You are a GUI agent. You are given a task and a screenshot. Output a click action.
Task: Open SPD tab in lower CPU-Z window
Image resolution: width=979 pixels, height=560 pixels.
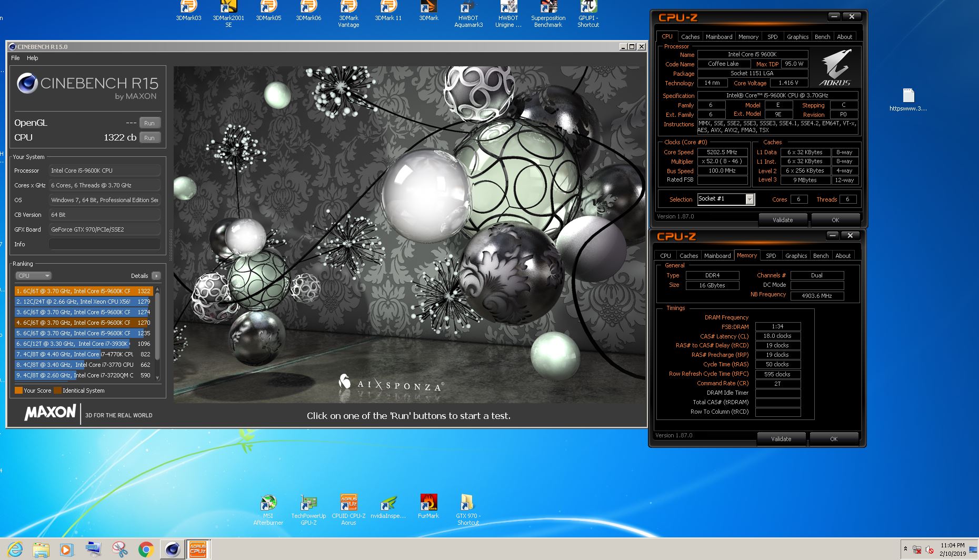tap(771, 256)
